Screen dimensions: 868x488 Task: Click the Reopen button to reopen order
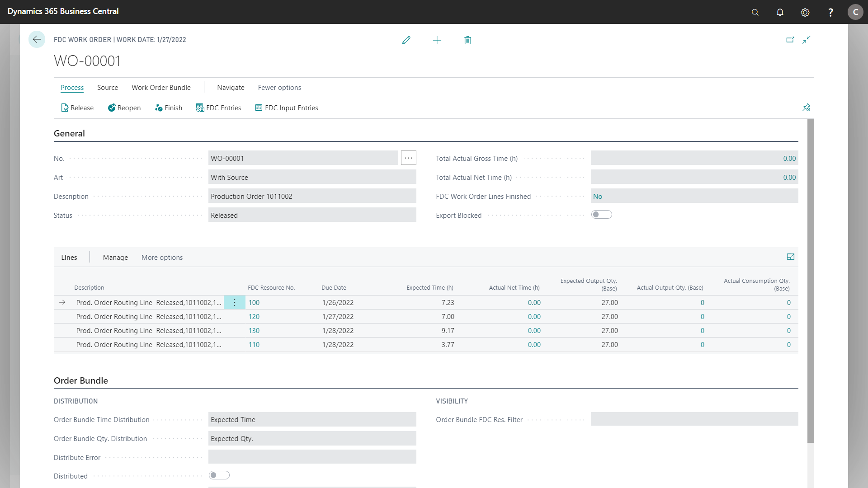[124, 107]
